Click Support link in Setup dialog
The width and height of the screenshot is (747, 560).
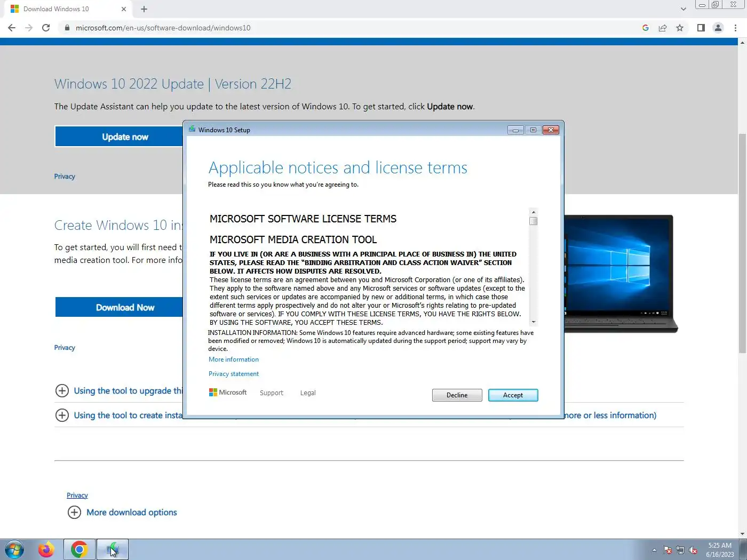[x=272, y=393]
